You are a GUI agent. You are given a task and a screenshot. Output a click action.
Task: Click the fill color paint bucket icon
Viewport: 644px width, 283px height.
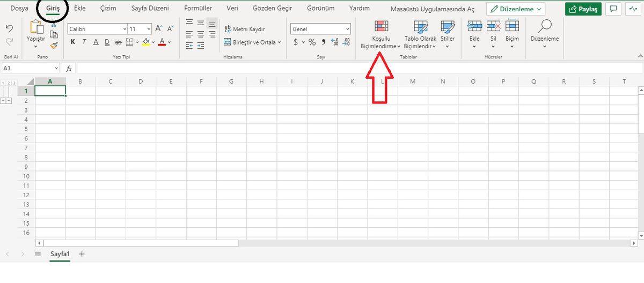point(146,42)
